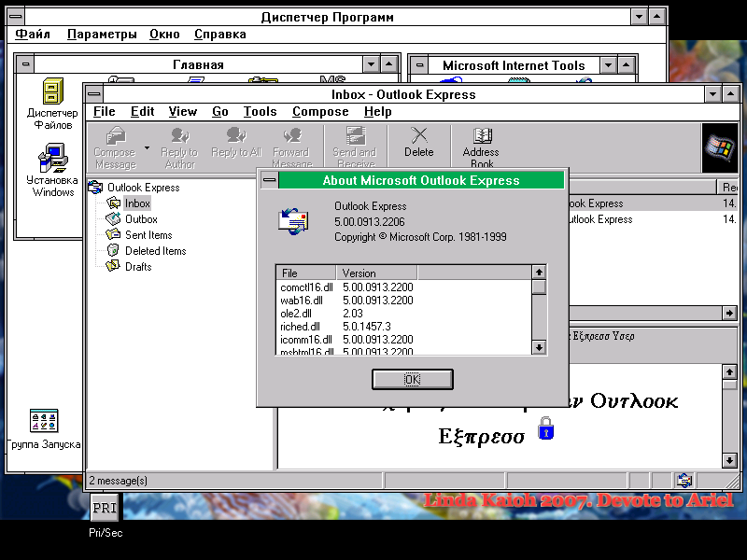Click the File column header in About dialog

(306, 273)
